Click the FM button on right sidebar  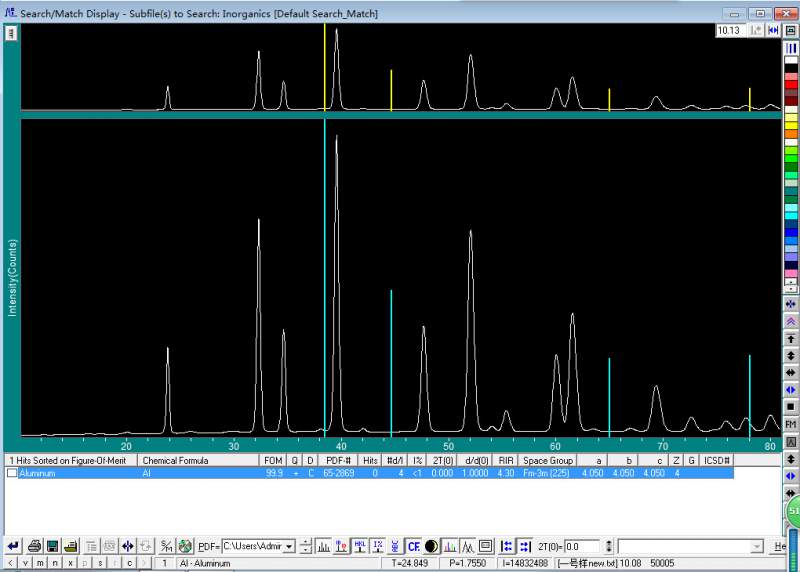coord(791,425)
